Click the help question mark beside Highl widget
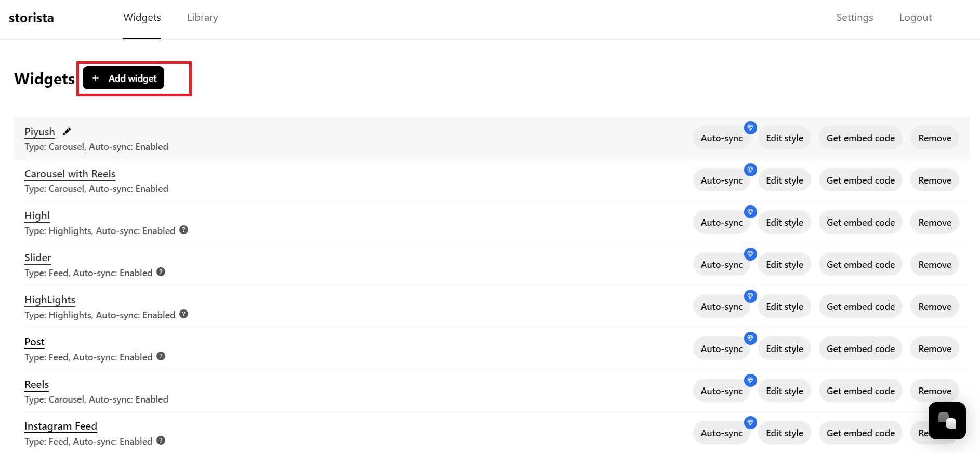 pos(184,230)
